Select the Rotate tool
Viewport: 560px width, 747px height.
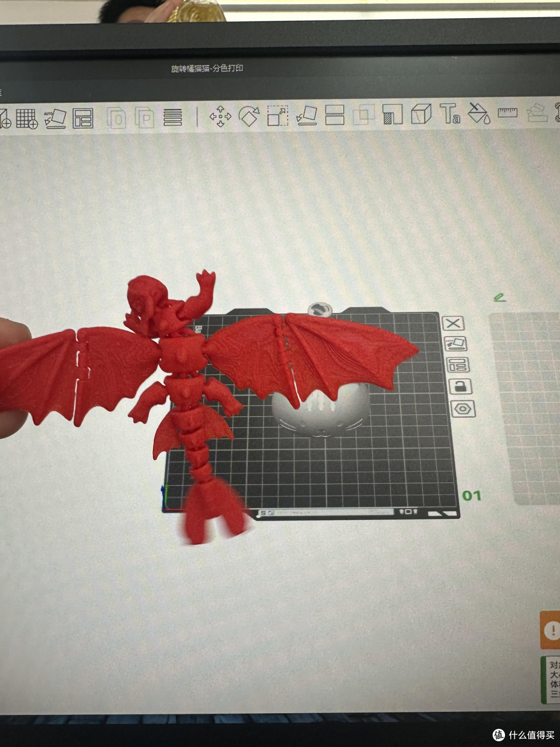(249, 116)
